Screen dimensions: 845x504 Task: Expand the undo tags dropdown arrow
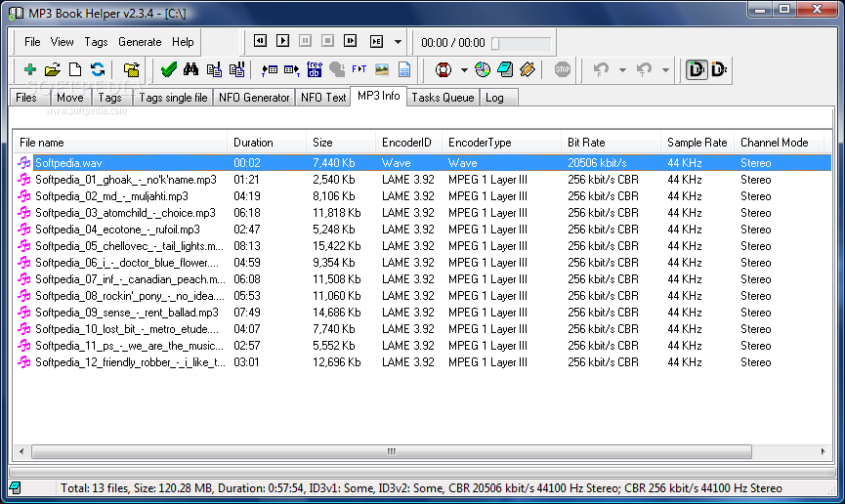[665, 70]
